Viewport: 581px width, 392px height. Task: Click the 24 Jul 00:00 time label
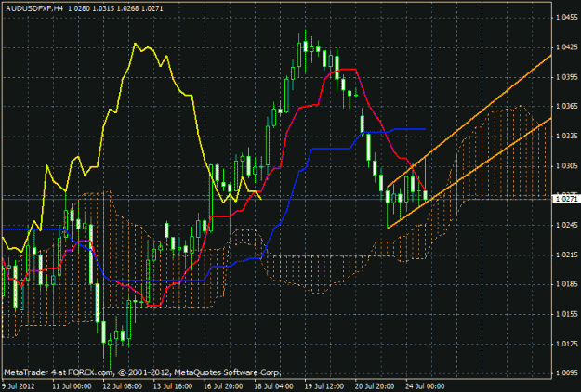425,386
